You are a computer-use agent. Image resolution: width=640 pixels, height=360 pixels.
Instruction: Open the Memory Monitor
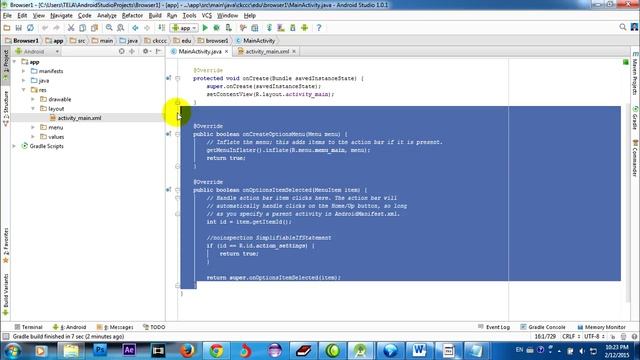click(602, 327)
